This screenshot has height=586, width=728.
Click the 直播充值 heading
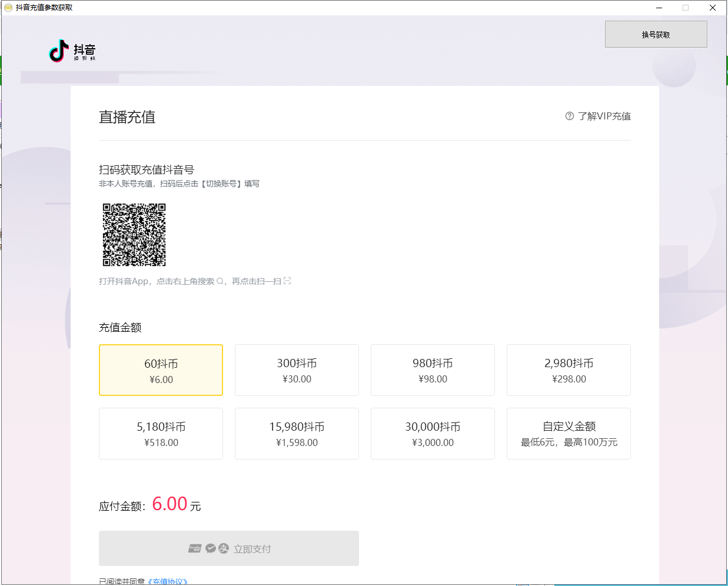point(127,117)
